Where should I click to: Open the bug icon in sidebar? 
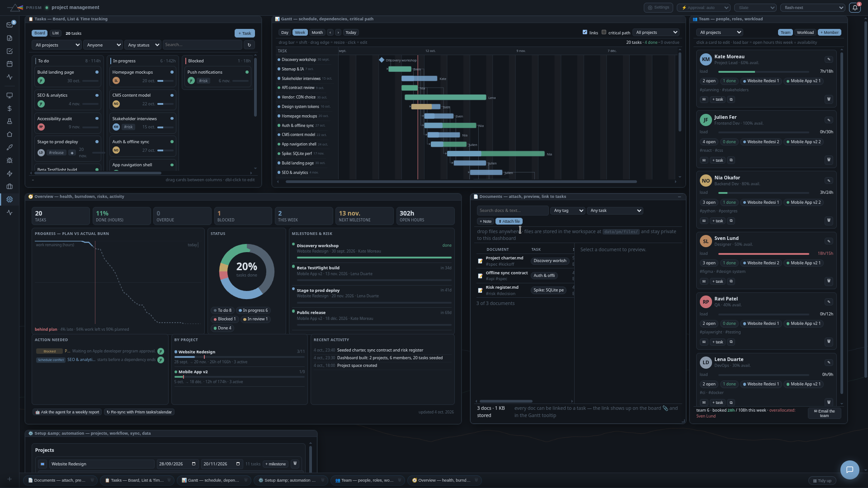[x=9, y=160]
